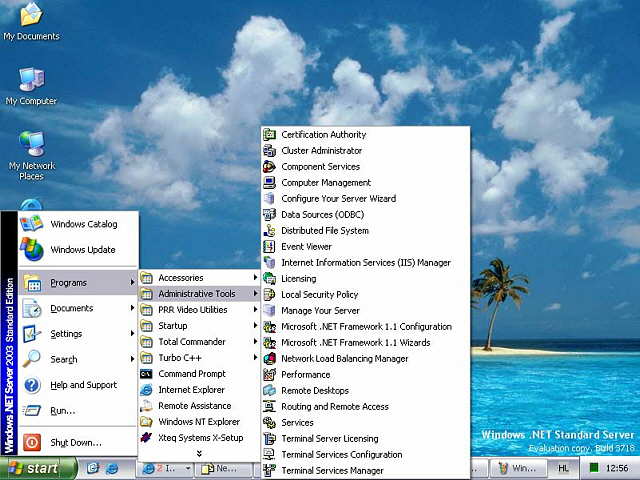The image size is (640, 480).
Task: Open Help and Support
Action: tap(78, 385)
